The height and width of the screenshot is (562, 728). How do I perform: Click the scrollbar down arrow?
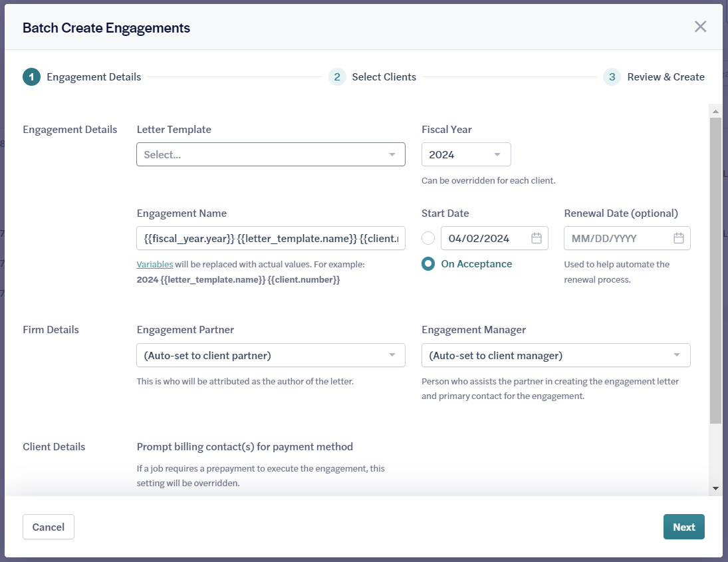(x=715, y=488)
